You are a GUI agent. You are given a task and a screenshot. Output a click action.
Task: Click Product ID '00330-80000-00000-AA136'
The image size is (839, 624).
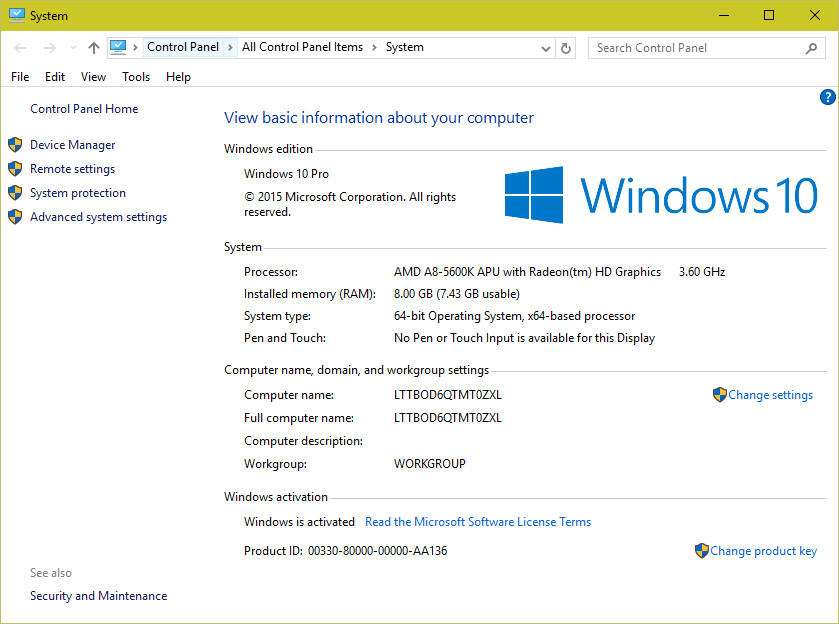click(x=377, y=551)
